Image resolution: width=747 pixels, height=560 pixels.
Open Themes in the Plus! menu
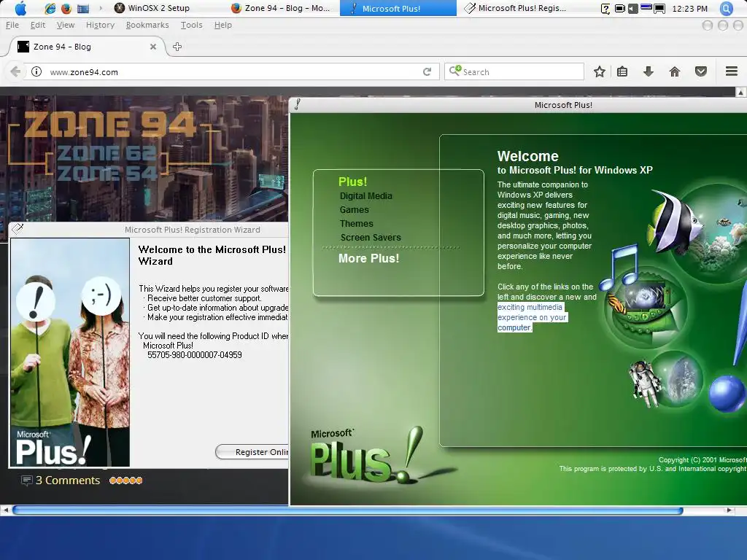356,224
